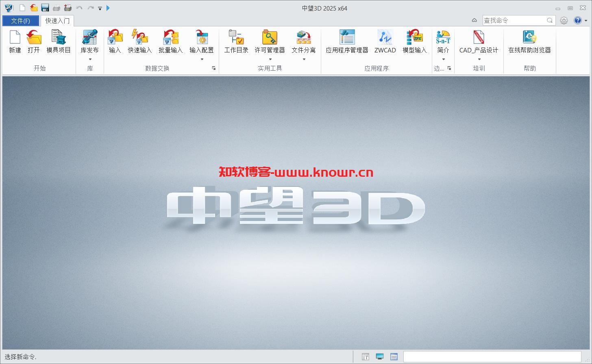Open the 简介 S-n-T introduction icon
Image resolution: width=592 pixels, height=364 pixels.
point(443,37)
